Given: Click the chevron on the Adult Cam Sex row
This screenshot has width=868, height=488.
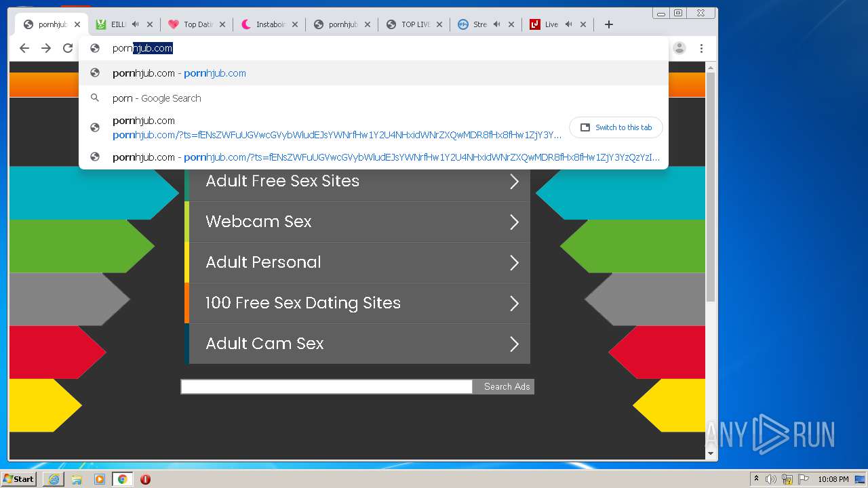Looking at the screenshot, I should click(x=514, y=344).
